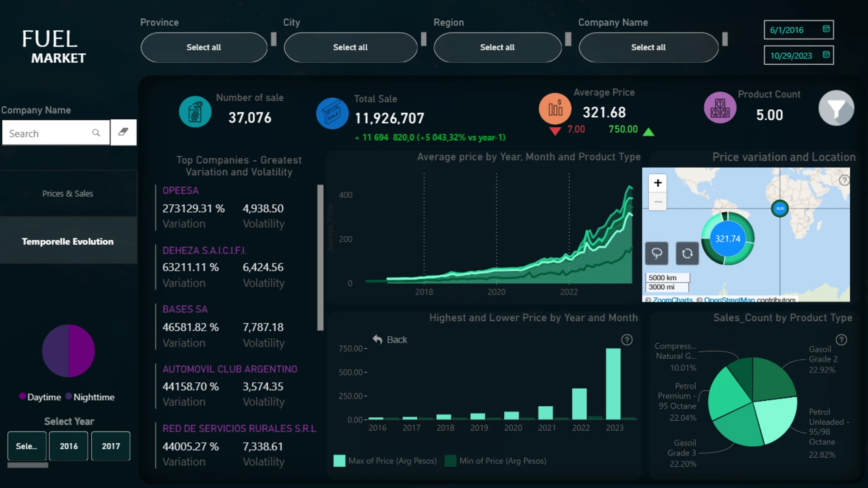This screenshot has width=868, height=488.
Task: Click the search magnifier icon
Action: coord(96,132)
